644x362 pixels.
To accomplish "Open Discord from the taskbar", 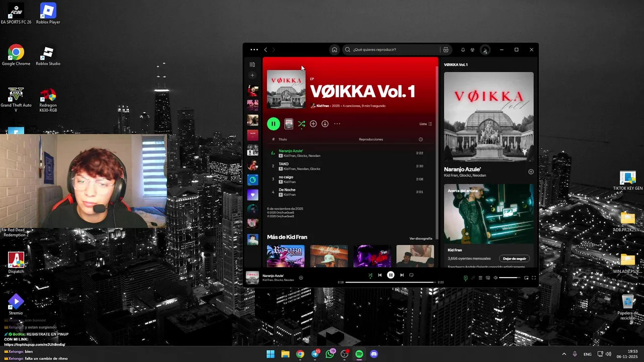I will pyautogui.click(x=374, y=354).
